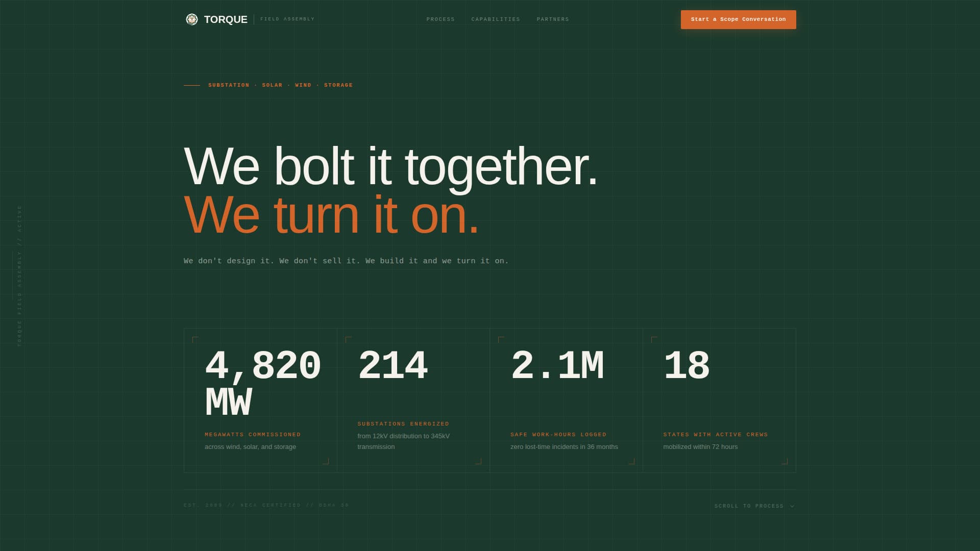Click the FIELD ASSEMBLY label beside TORQUE
This screenshot has height=551, width=980.
[287, 19]
